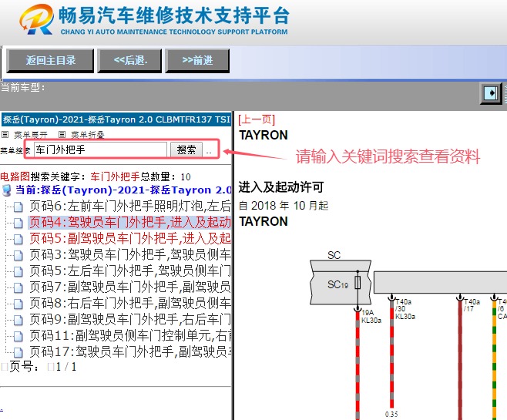Click the T40a /30 KL30a connector label
Image resolution: width=507 pixels, height=420 pixels.
[405, 309]
